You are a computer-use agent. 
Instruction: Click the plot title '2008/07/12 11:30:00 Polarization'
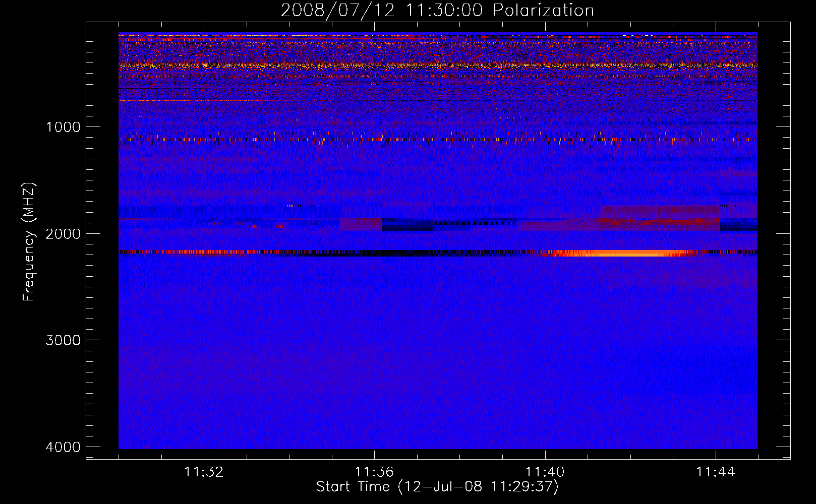[x=437, y=10]
